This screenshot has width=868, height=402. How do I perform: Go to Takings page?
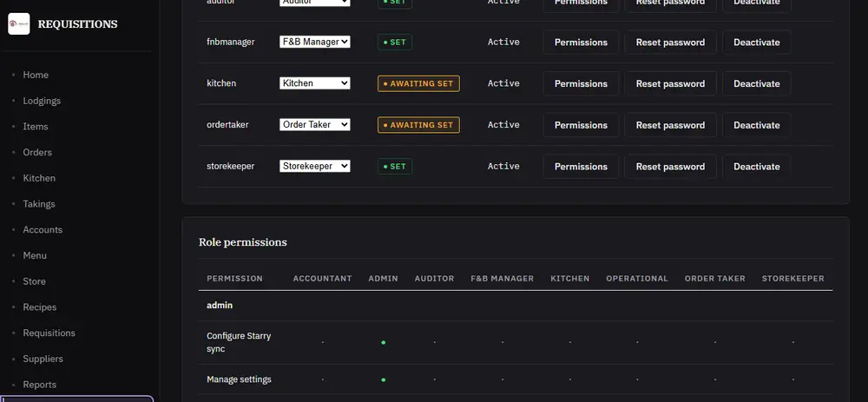pos(39,204)
